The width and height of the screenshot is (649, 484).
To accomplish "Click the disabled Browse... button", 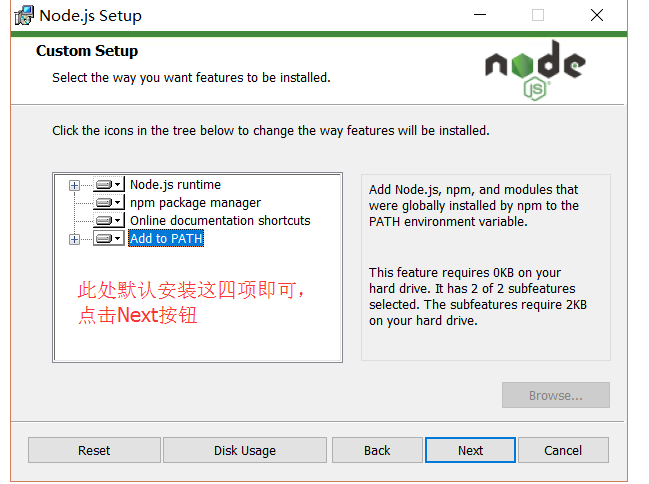I will [555, 395].
